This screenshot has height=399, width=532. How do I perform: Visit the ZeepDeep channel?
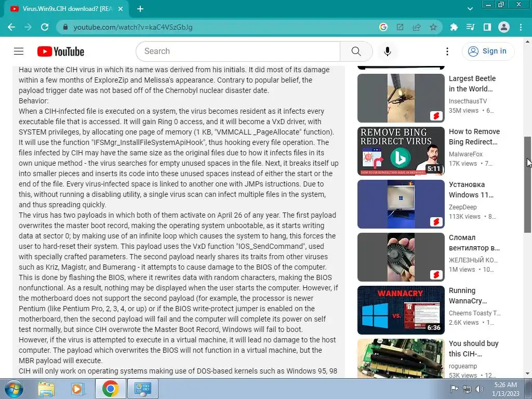[462, 207]
